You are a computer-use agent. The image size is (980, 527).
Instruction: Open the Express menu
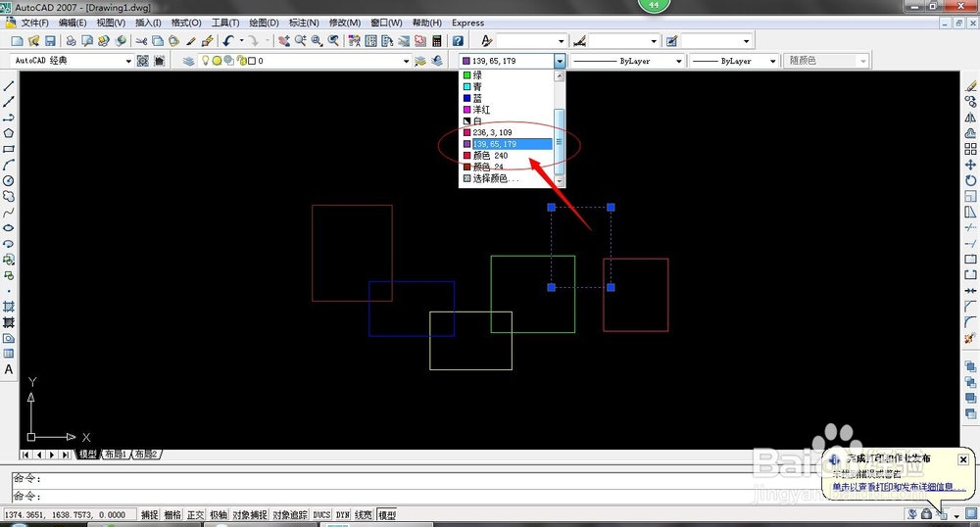point(467,23)
